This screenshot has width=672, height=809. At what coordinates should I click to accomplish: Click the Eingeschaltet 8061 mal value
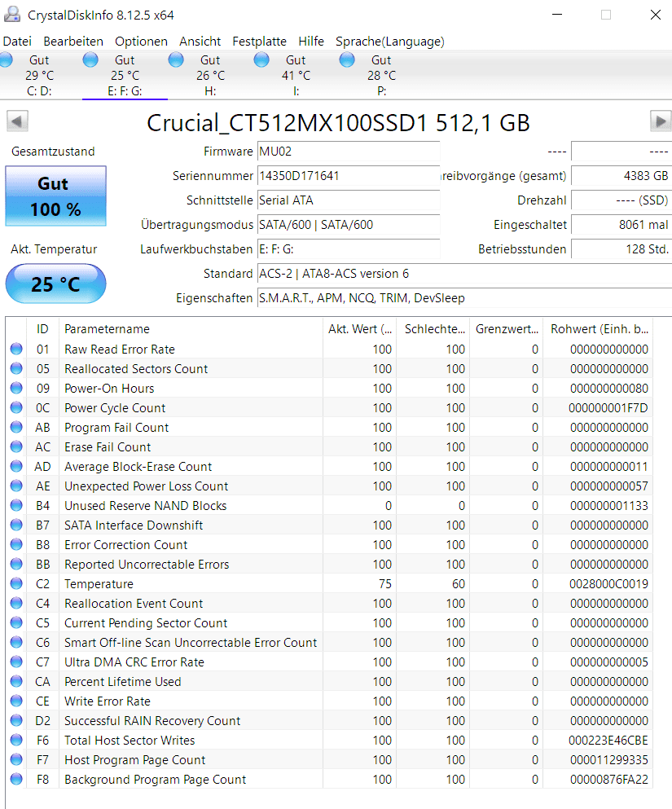pyautogui.click(x=621, y=225)
